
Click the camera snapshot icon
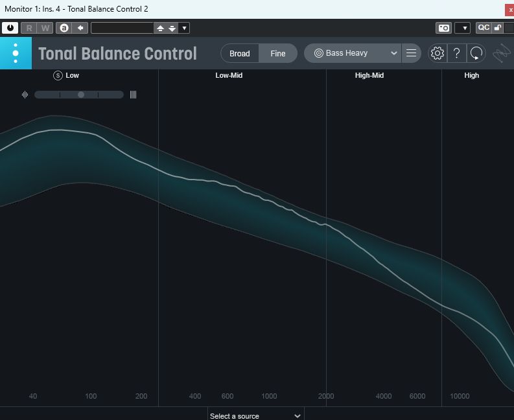[x=443, y=28]
